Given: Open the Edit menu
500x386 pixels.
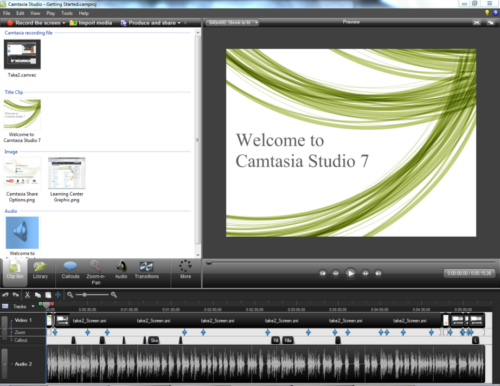Looking at the screenshot, I should tap(20, 13).
